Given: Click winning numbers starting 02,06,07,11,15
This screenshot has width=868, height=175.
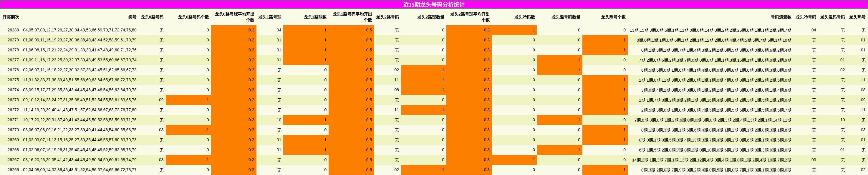Looking at the screenshot, I should click(x=80, y=70).
